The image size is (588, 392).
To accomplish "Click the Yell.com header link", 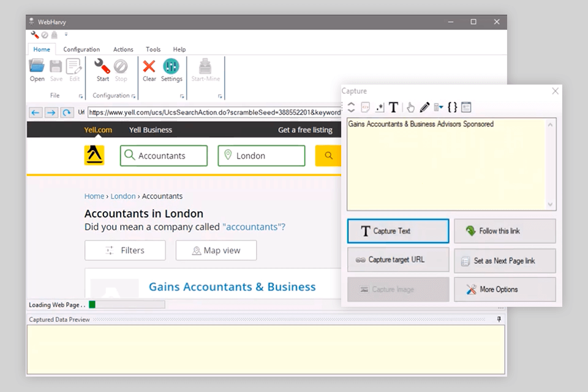I will [98, 130].
